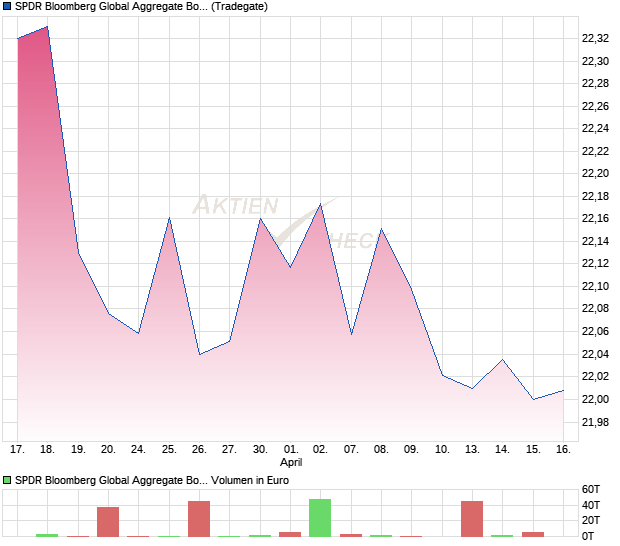
Task: Click the price low point above the 15. date
Action: coord(533,399)
